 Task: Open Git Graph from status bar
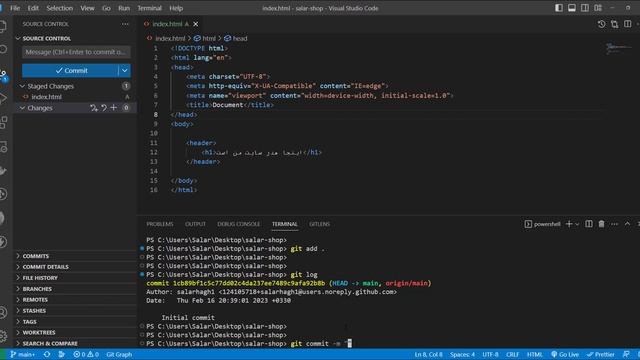tap(119, 354)
